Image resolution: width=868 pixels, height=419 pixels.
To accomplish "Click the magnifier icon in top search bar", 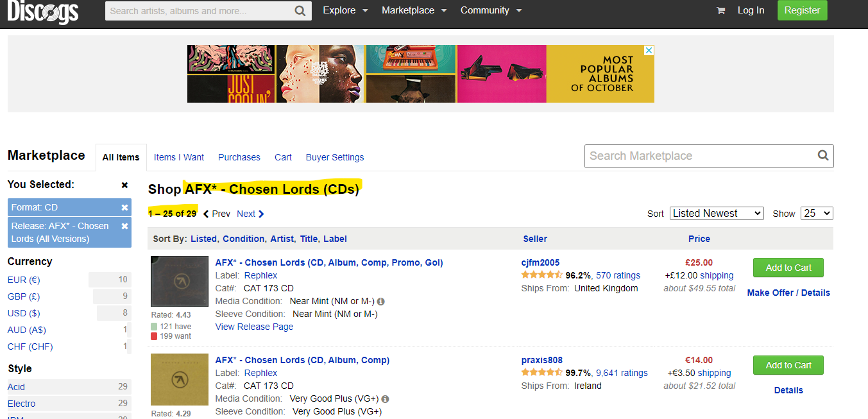I will pyautogui.click(x=300, y=11).
